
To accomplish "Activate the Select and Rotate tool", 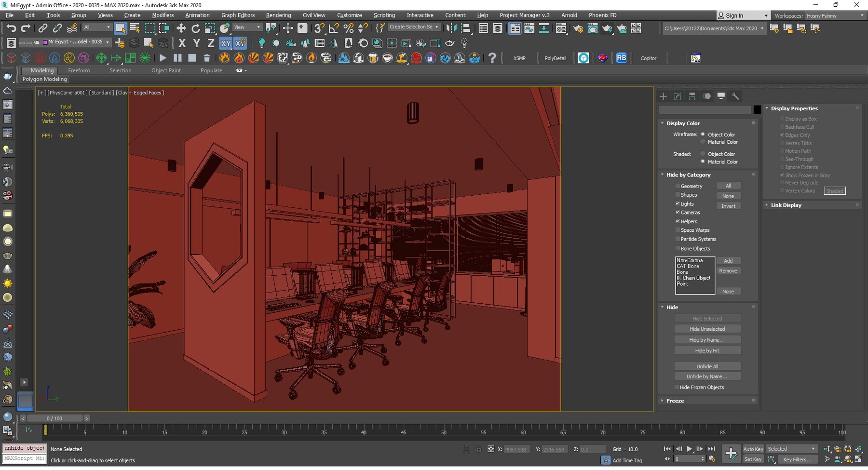I will pyautogui.click(x=195, y=28).
